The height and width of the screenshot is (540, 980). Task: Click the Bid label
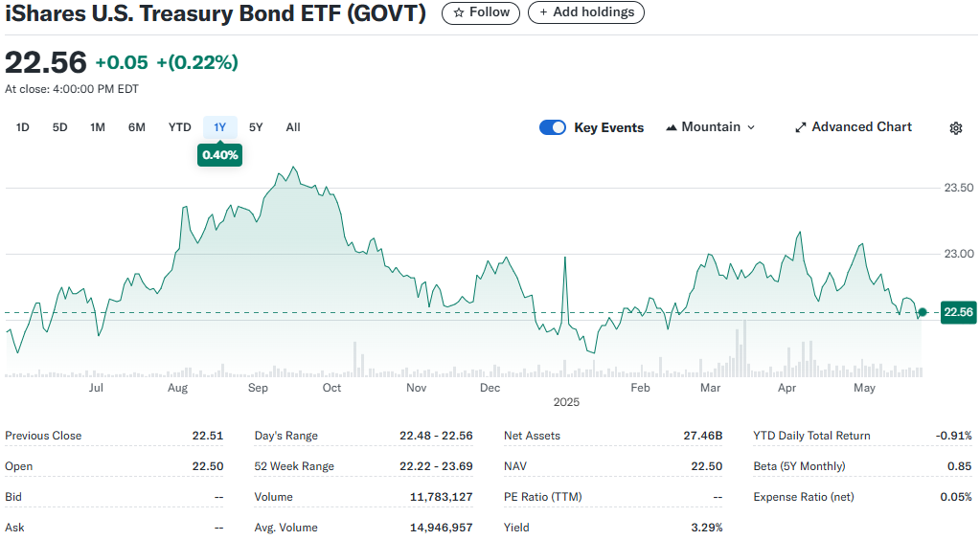coord(13,497)
